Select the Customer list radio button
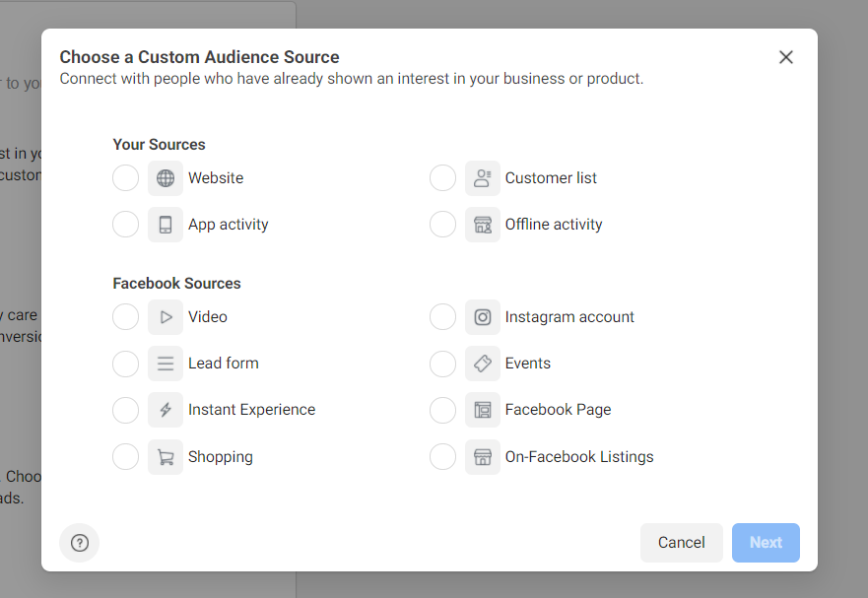The width and height of the screenshot is (868, 598). coord(442,177)
